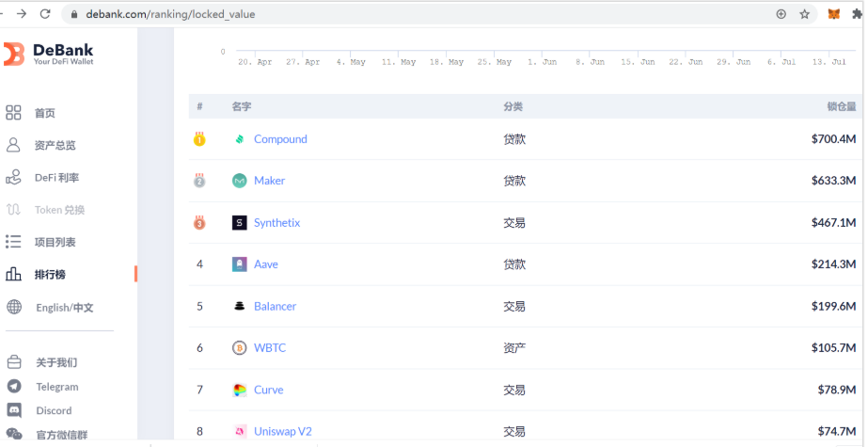Click the MetaMask fox extension icon
The width and height of the screenshot is (868, 447).
[834, 14]
